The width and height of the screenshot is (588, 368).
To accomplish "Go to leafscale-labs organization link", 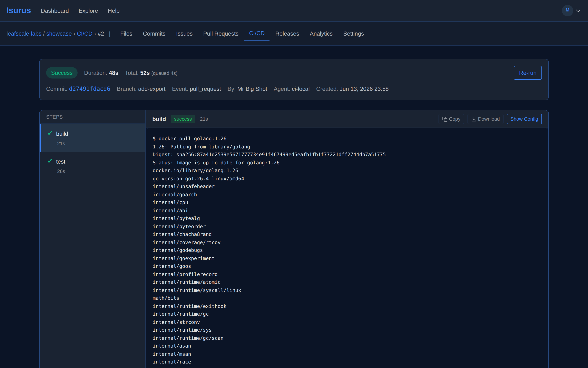I will click(24, 34).
